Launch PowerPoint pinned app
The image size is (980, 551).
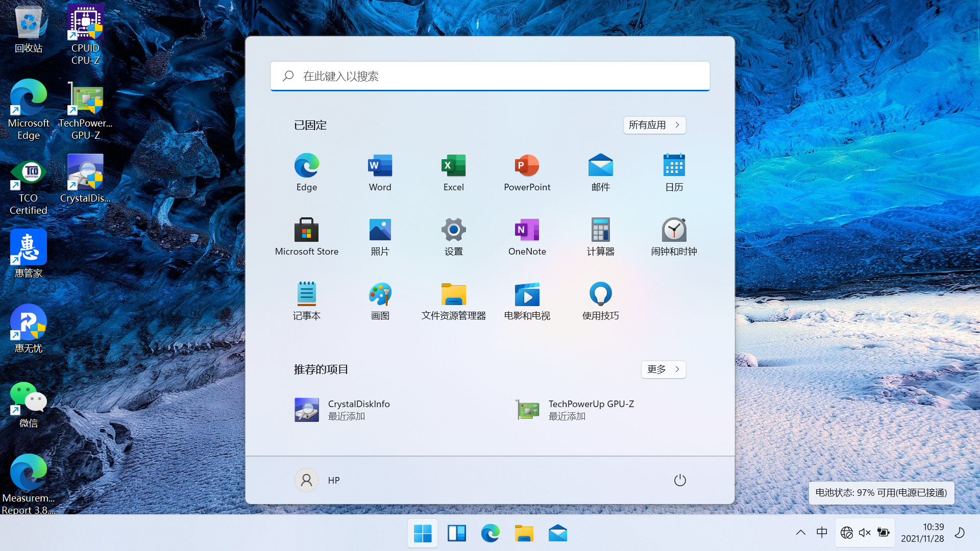click(527, 172)
